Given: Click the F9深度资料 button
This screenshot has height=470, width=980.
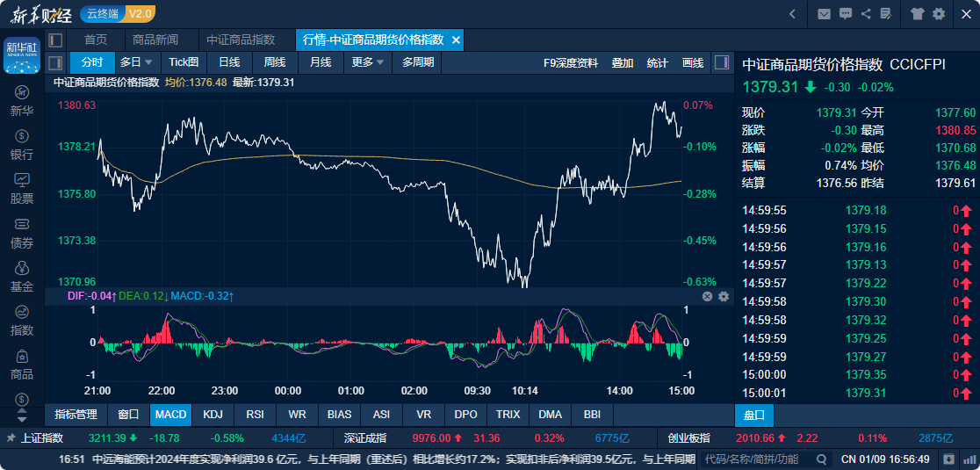Looking at the screenshot, I should (x=571, y=62).
